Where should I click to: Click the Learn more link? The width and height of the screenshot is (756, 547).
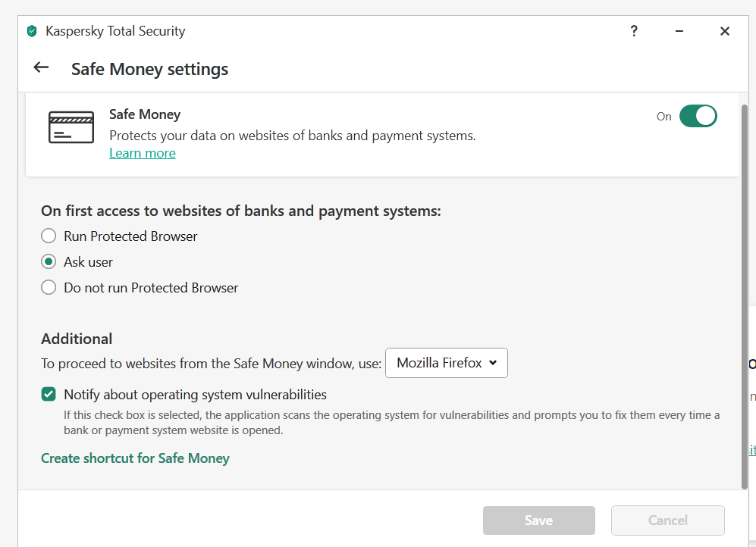coord(143,153)
